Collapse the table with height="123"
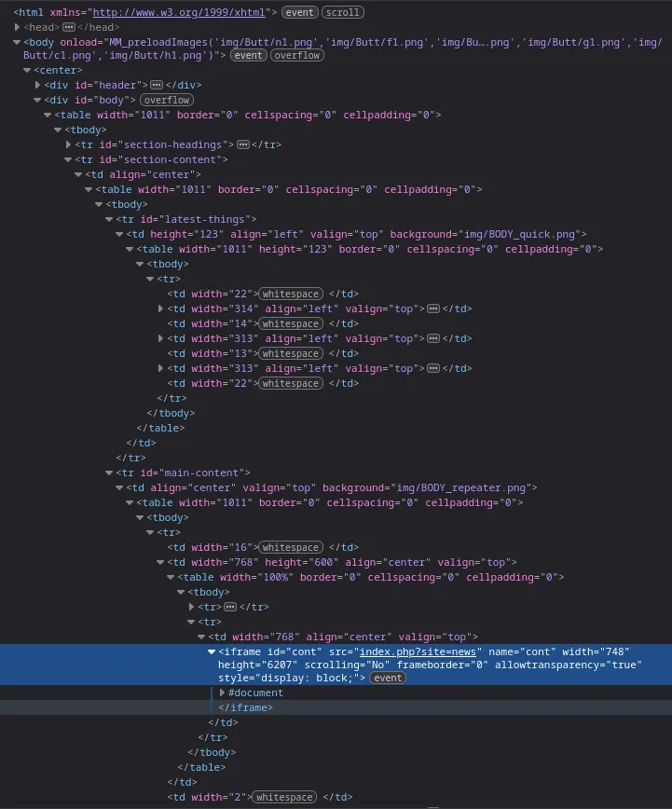The height and width of the screenshot is (809, 672). [x=130, y=249]
